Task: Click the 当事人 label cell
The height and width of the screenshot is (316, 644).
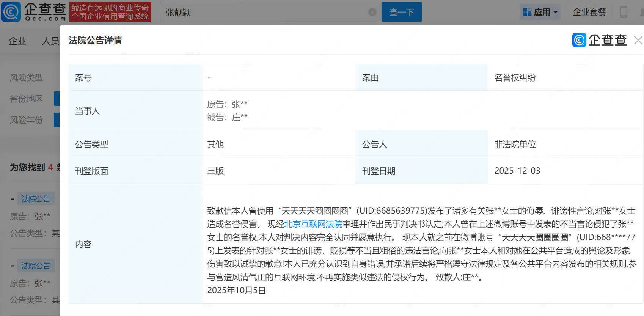Action: coord(135,111)
